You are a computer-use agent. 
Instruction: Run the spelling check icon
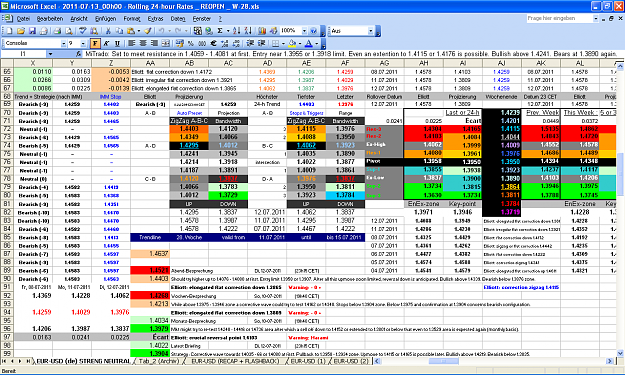point(83,31)
